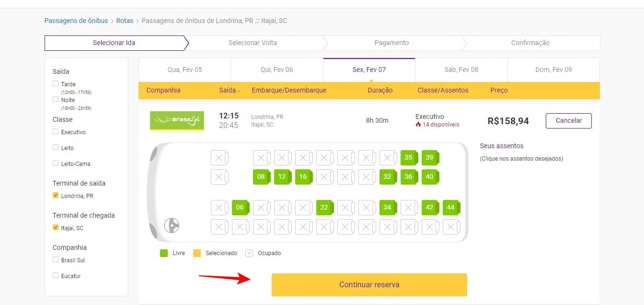Cancel the Brasil Sul trip selection
This screenshot has height=305, width=644.
coord(569,121)
